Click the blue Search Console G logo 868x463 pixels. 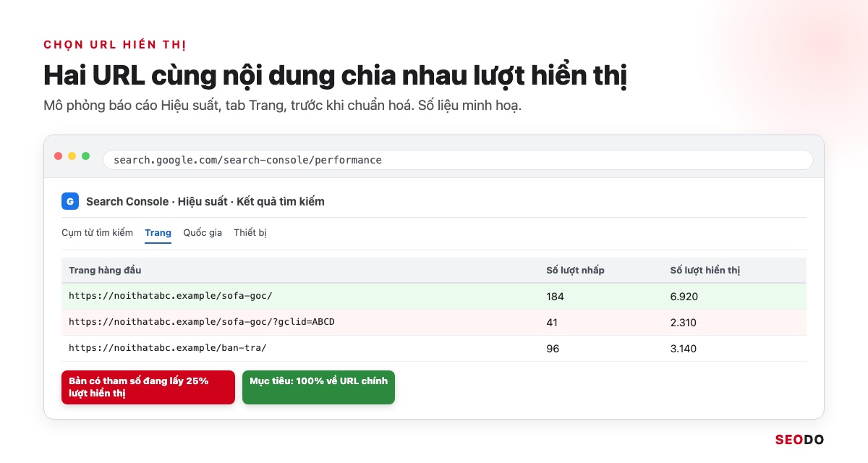coord(70,202)
